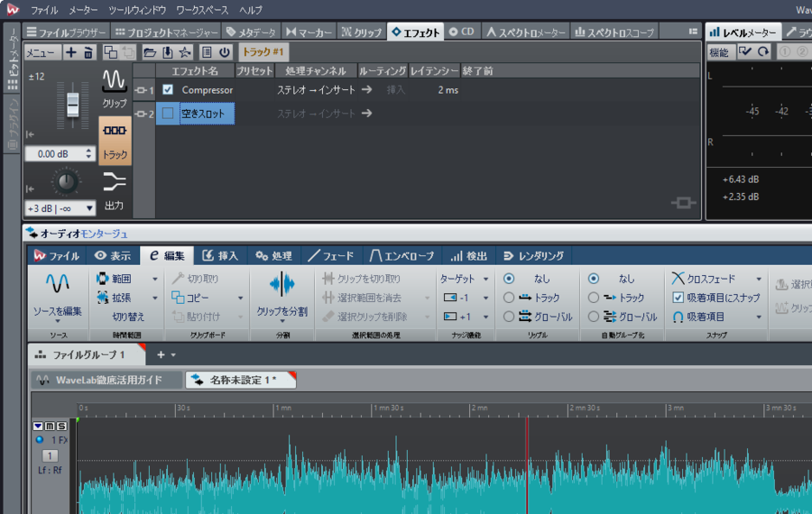Toggle Snap to magnets checkbox
The height and width of the screenshot is (514, 812).
[x=678, y=298]
